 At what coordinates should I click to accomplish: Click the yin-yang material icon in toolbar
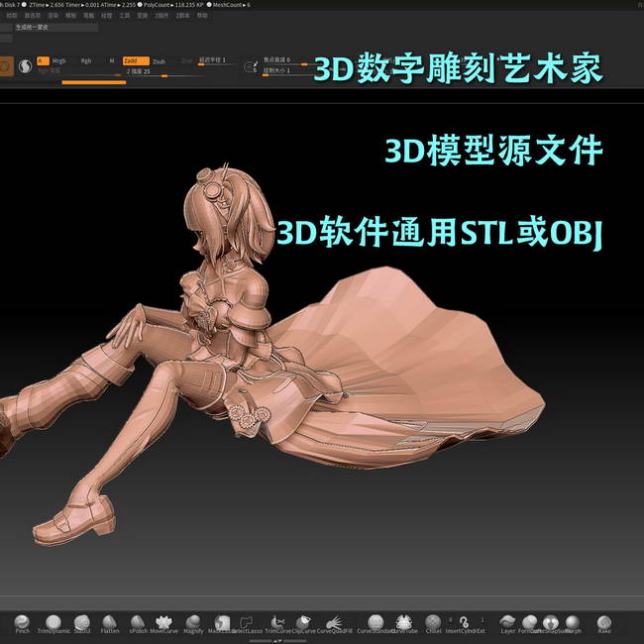point(26,66)
